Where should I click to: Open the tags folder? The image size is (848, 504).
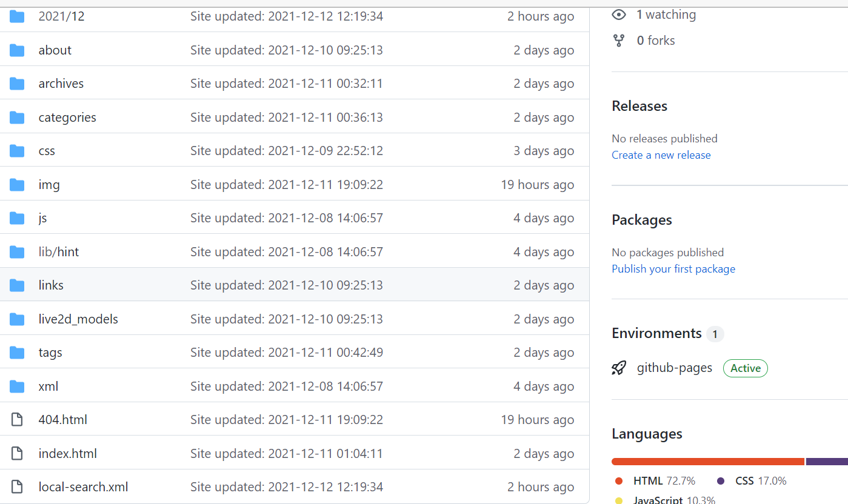pos(50,353)
